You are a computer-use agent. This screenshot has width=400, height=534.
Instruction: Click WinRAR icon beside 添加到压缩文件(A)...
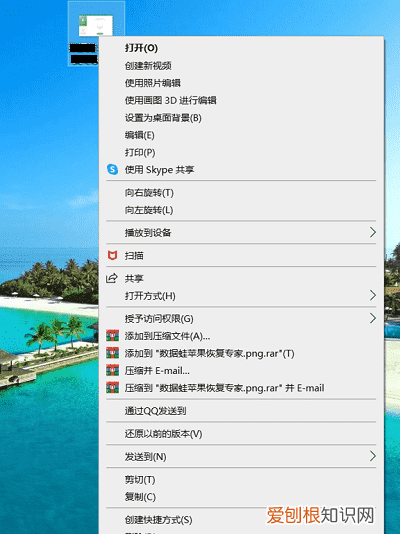coord(112,336)
